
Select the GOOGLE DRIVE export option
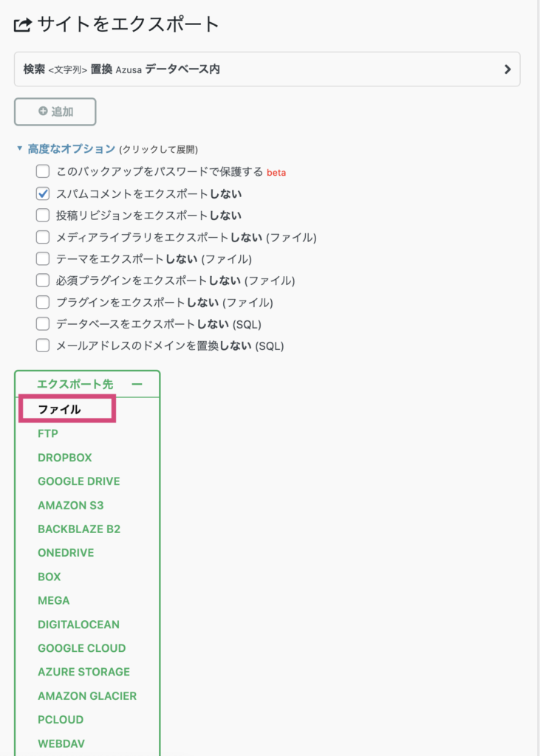click(78, 481)
